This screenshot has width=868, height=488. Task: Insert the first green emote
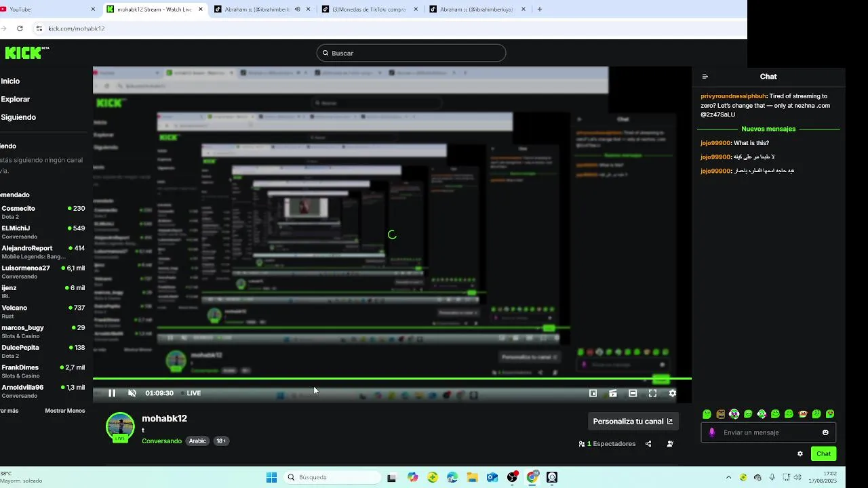(707, 414)
